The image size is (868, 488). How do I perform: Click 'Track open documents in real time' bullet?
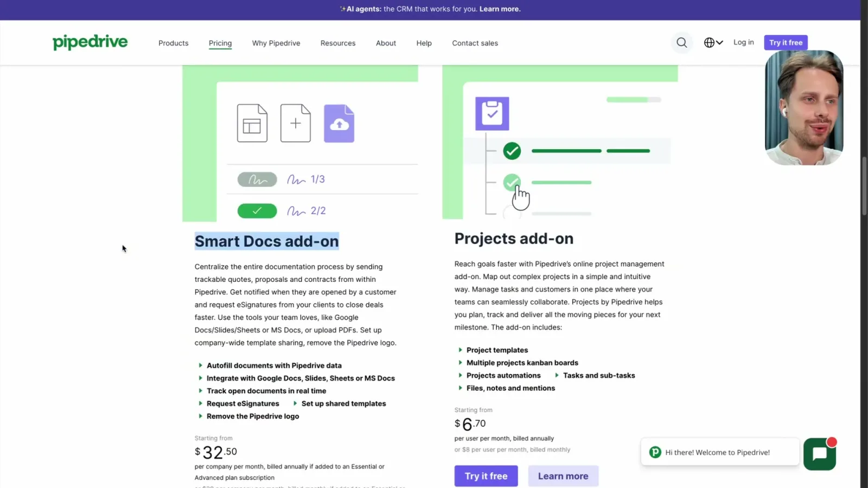266,391
